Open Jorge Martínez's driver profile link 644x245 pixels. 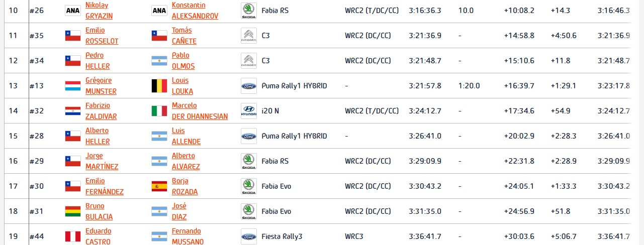(x=102, y=161)
